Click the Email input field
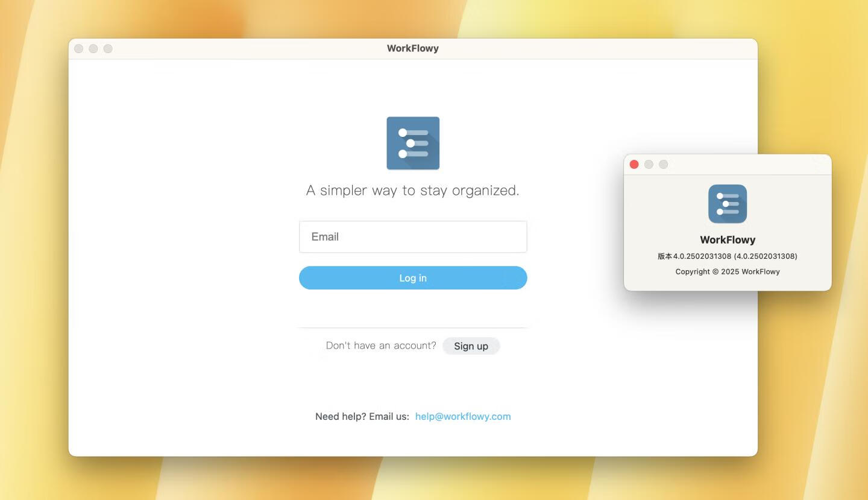Viewport: 868px width, 500px height. pyautogui.click(x=413, y=236)
